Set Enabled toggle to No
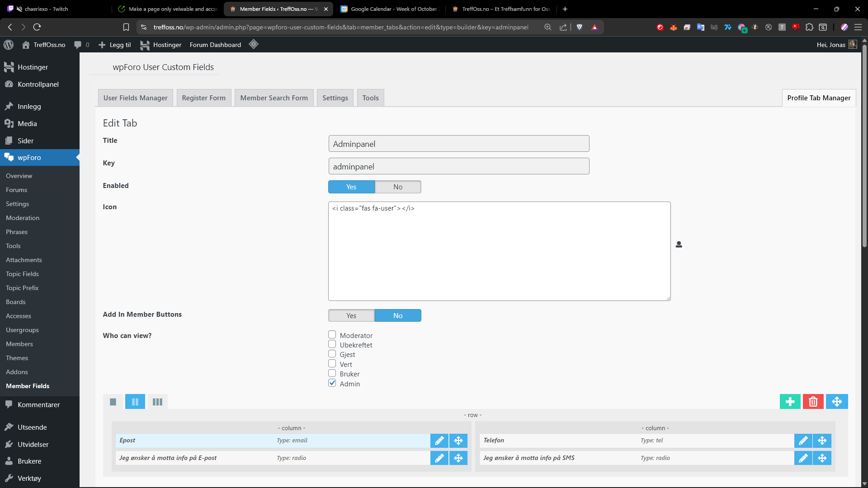868x488 pixels. coord(397,187)
